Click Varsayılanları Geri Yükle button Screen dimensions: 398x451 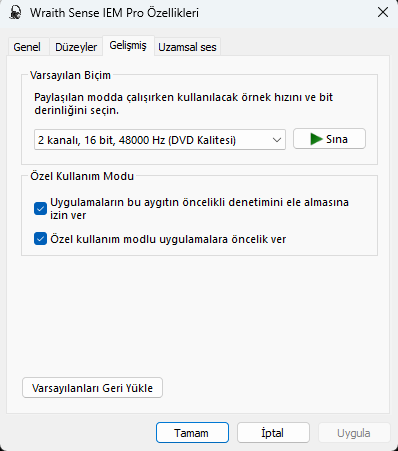(x=92, y=388)
